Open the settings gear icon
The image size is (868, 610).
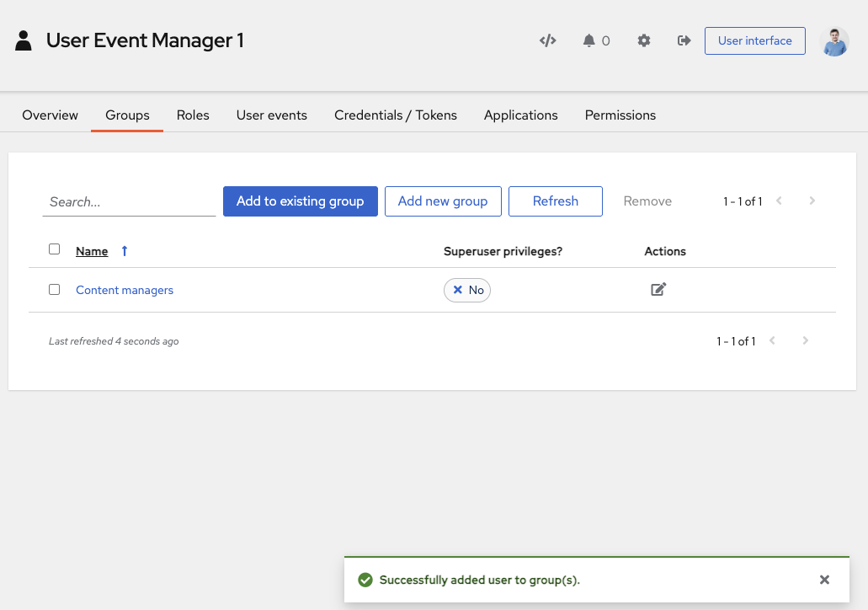(644, 40)
